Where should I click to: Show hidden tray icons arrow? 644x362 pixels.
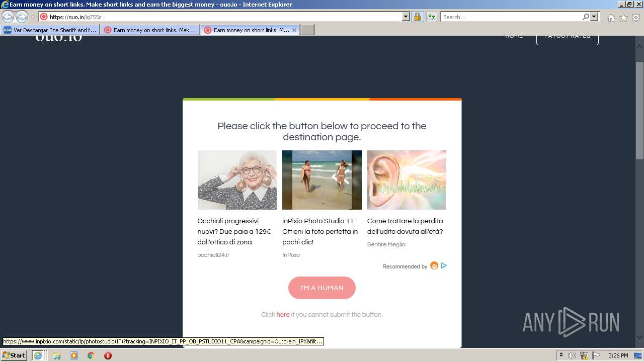point(561,355)
